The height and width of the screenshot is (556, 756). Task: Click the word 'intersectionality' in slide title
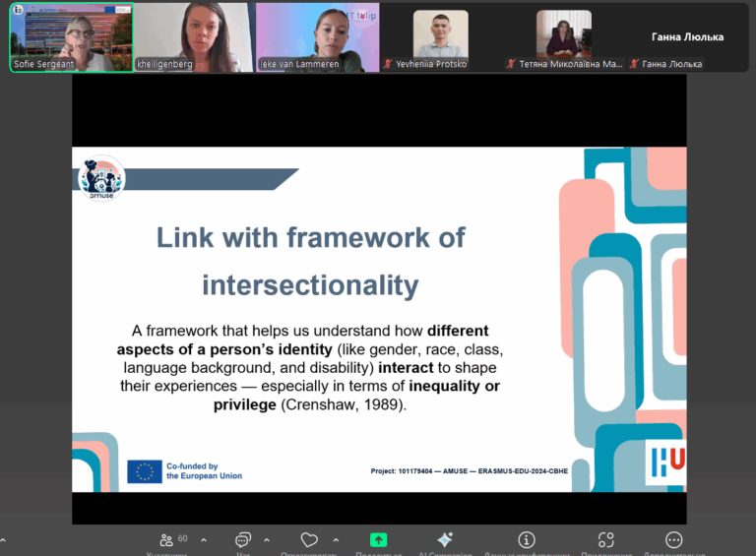[x=310, y=284]
